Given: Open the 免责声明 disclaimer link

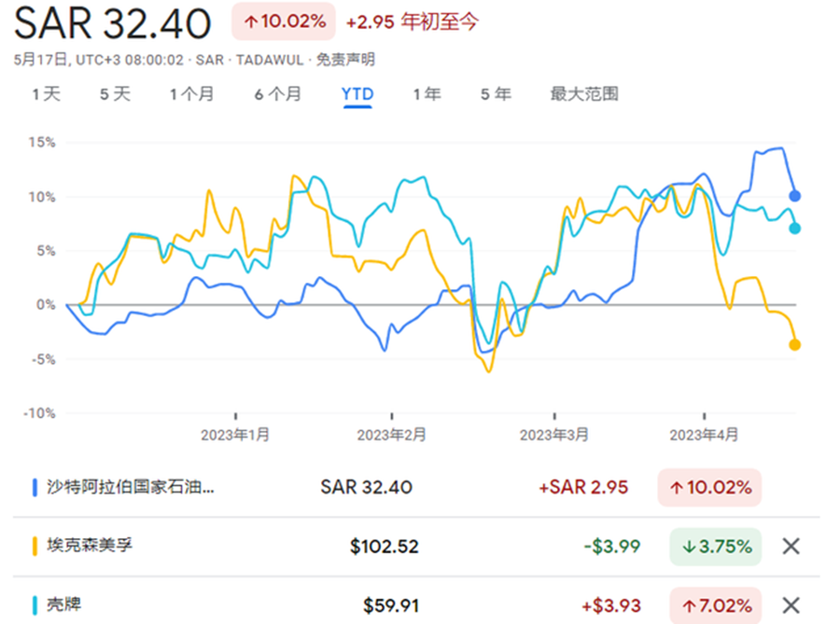Looking at the screenshot, I should tap(345, 60).
